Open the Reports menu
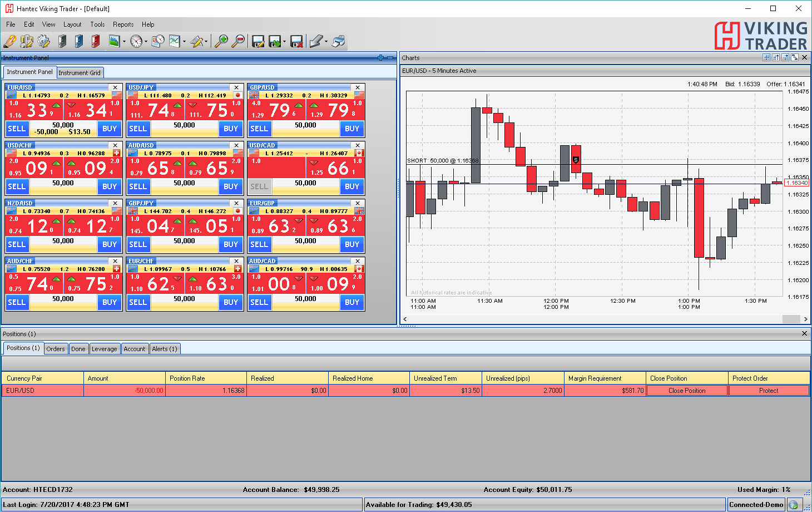 pos(123,24)
